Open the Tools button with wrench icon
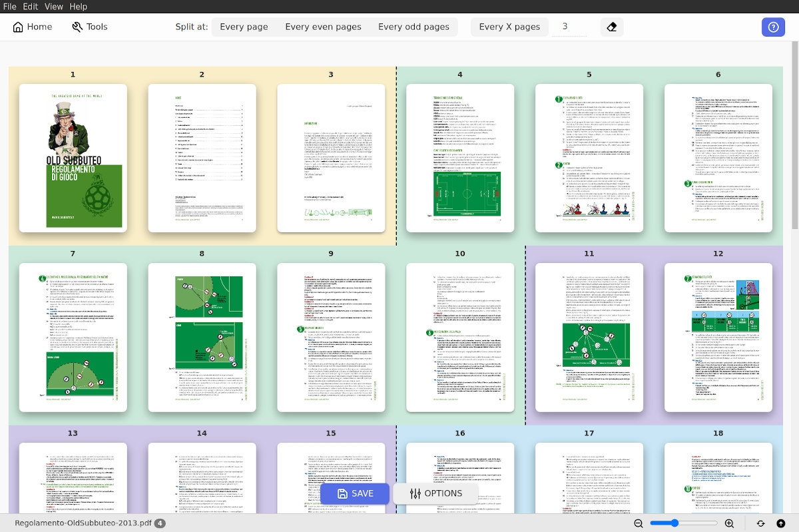 (x=89, y=27)
